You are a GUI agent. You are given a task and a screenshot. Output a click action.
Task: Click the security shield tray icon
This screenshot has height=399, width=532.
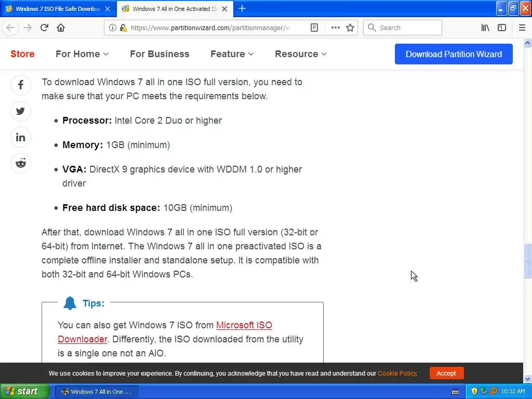[474, 391]
